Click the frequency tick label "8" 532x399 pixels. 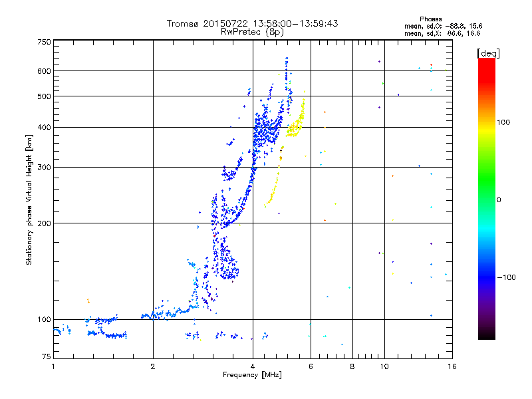point(352,366)
